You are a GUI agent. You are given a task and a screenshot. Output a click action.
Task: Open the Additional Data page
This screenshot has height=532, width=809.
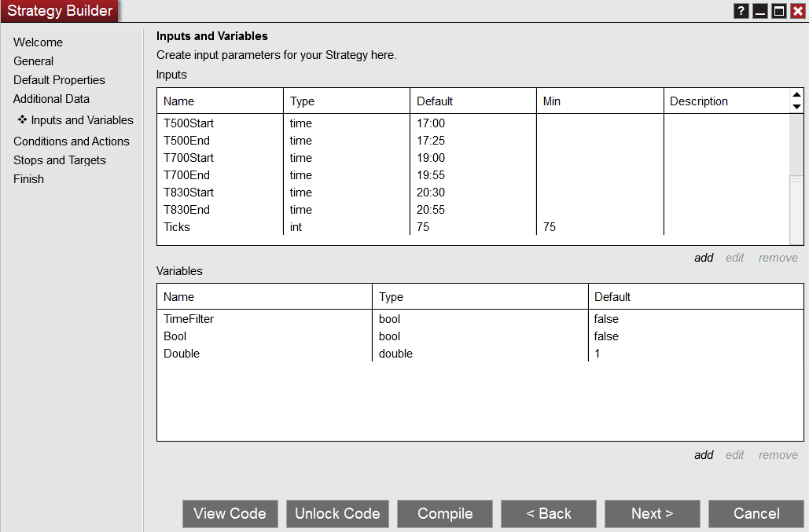pyautogui.click(x=51, y=98)
